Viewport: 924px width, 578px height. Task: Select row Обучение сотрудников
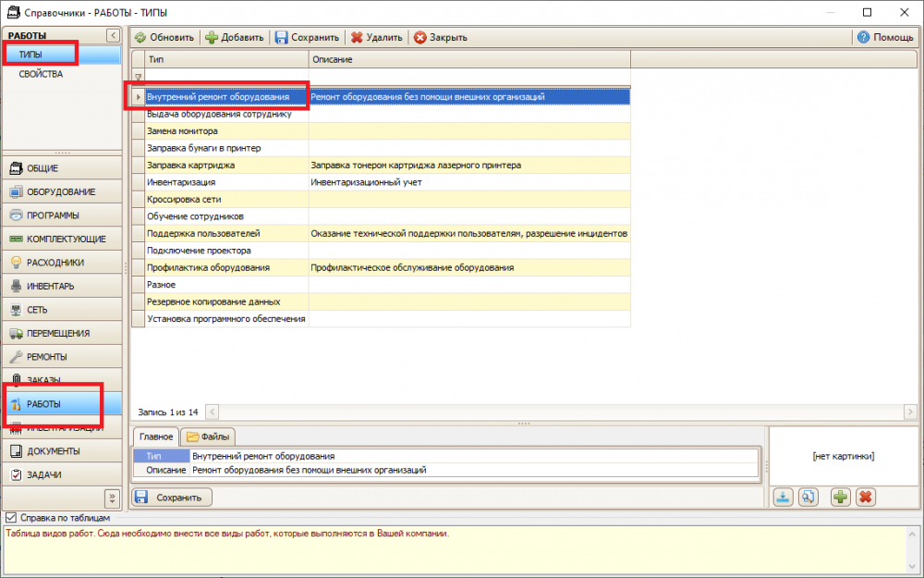point(381,216)
